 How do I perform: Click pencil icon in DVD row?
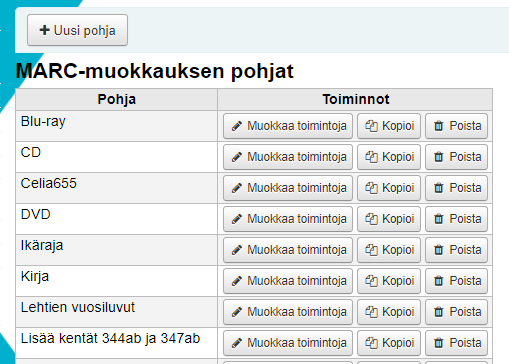coord(237,219)
